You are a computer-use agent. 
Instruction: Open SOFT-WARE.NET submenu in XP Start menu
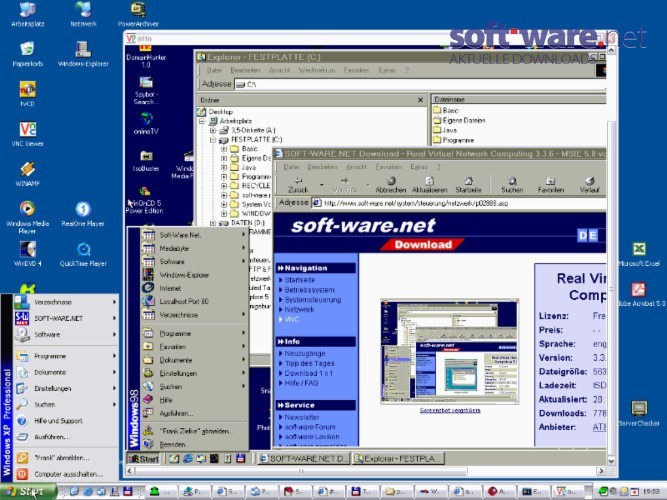tap(66, 318)
